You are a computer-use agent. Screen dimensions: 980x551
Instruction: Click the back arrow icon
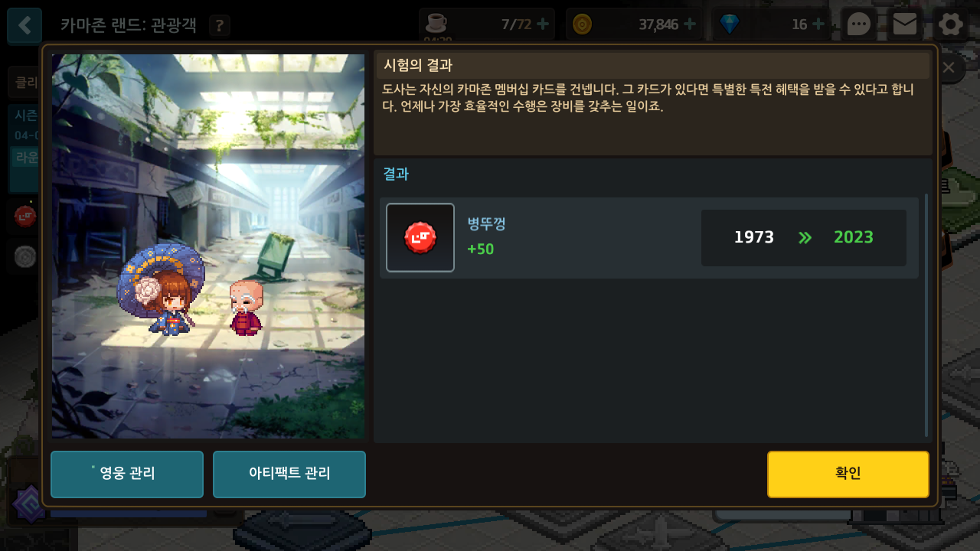click(x=24, y=25)
